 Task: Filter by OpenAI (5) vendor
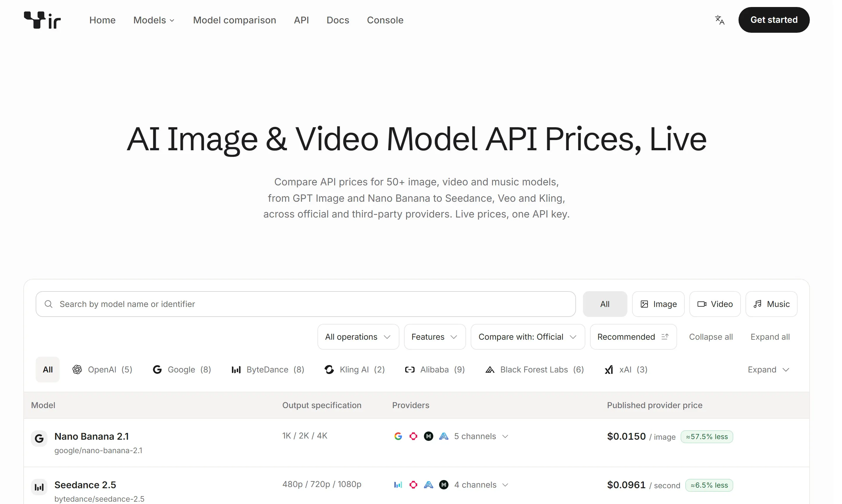(x=102, y=370)
